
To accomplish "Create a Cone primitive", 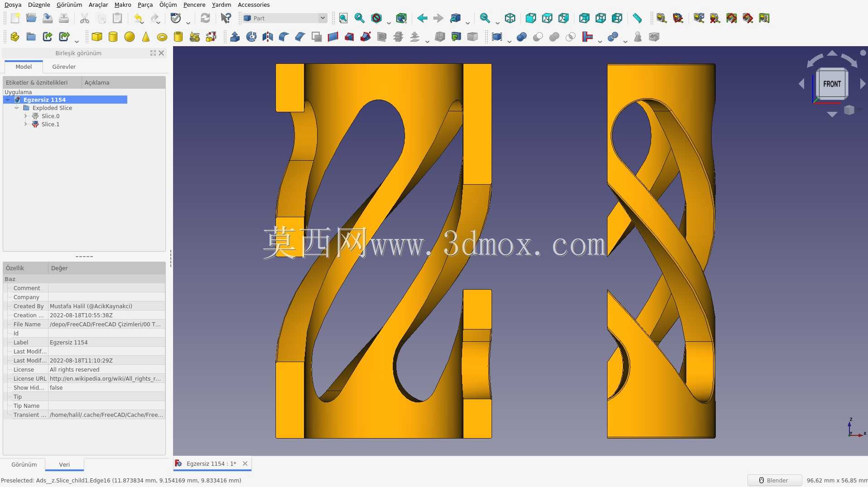I will [146, 37].
